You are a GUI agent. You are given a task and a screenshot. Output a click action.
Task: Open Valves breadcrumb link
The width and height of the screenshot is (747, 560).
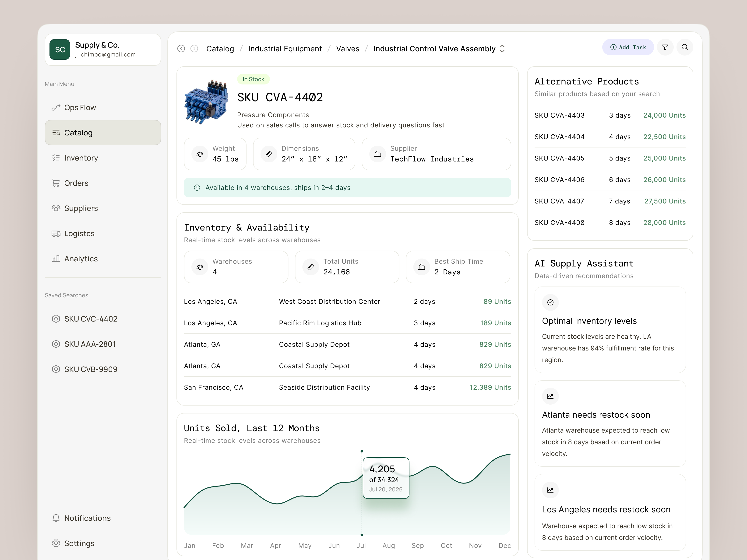(348, 49)
